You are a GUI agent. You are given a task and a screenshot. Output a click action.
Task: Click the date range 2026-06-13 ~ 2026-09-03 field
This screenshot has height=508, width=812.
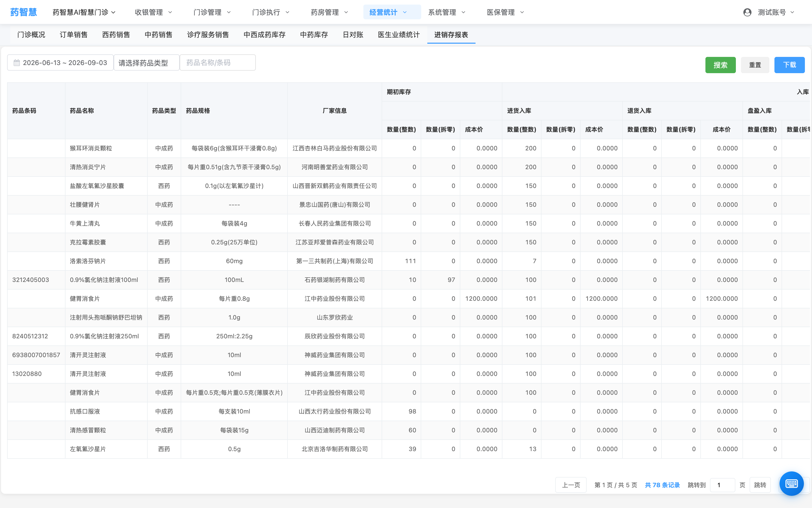pos(60,63)
